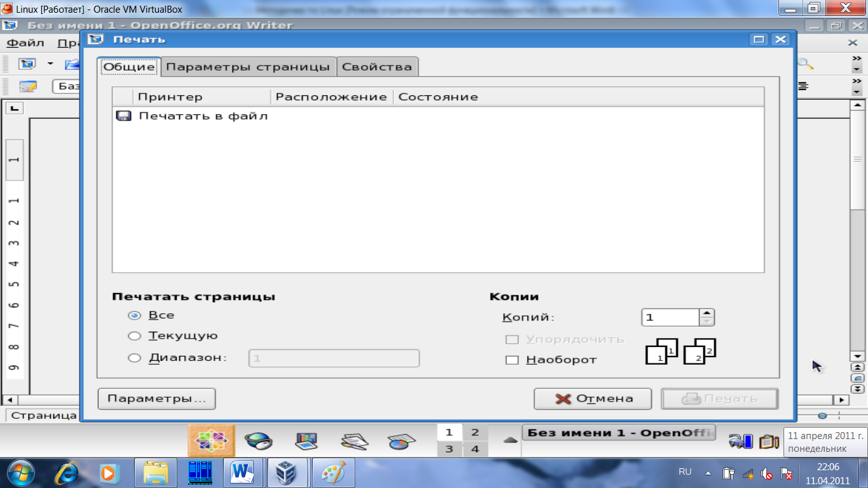Click the spreadsheet chart launcher icon in panel
Viewport: 868px width, 488px height.
pyautogui.click(x=402, y=441)
